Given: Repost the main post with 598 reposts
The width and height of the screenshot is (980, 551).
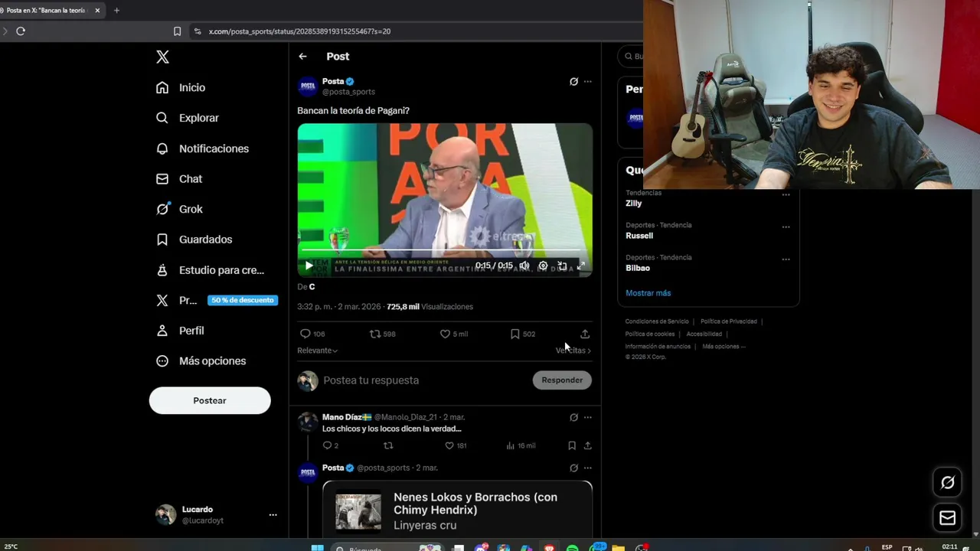Looking at the screenshot, I should [382, 334].
